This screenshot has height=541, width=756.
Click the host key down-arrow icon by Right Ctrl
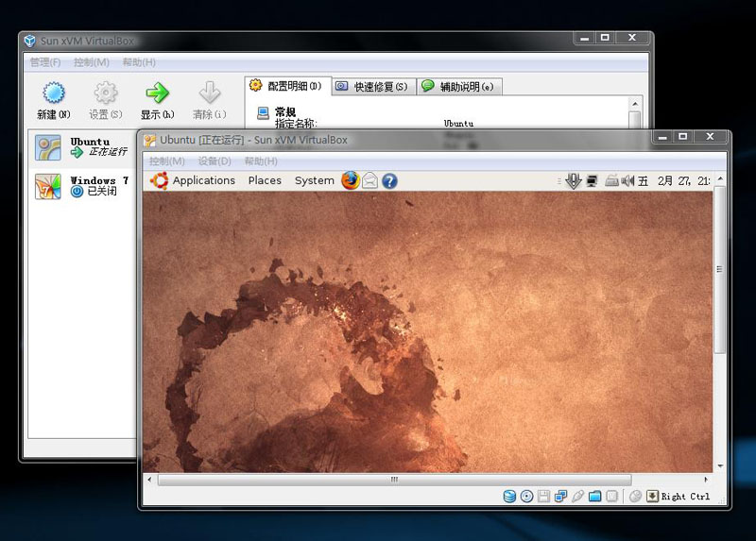[x=652, y=497]
